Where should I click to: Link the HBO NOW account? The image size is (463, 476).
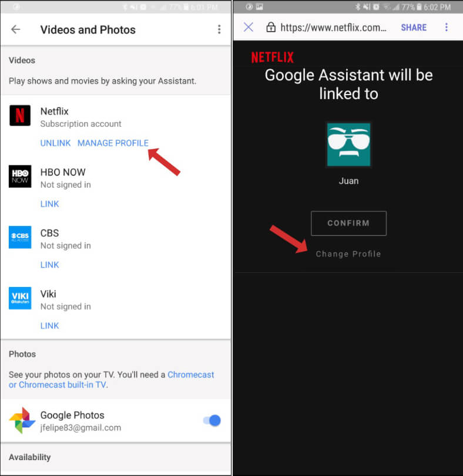click(x=49, y=204)
